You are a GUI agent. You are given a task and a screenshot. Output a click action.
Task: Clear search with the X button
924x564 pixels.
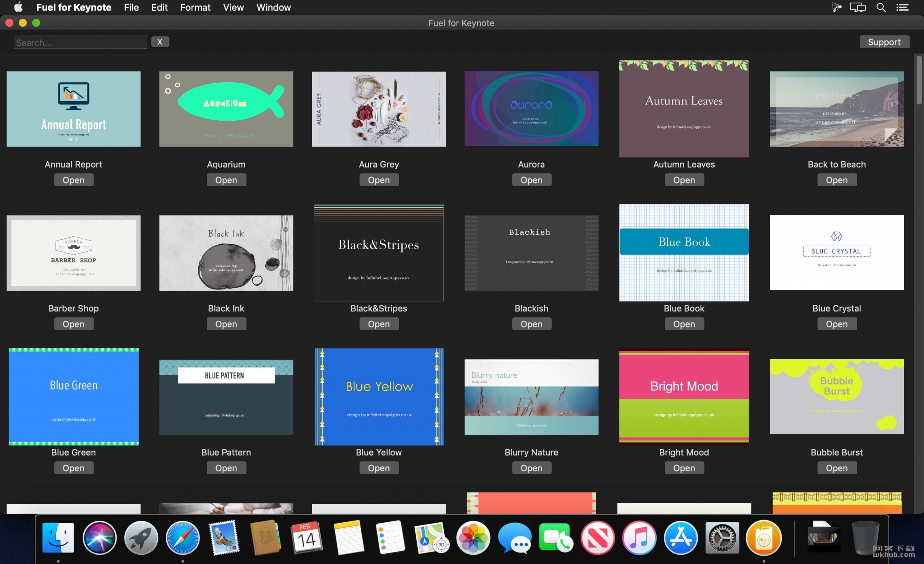(x=160, y=42)
